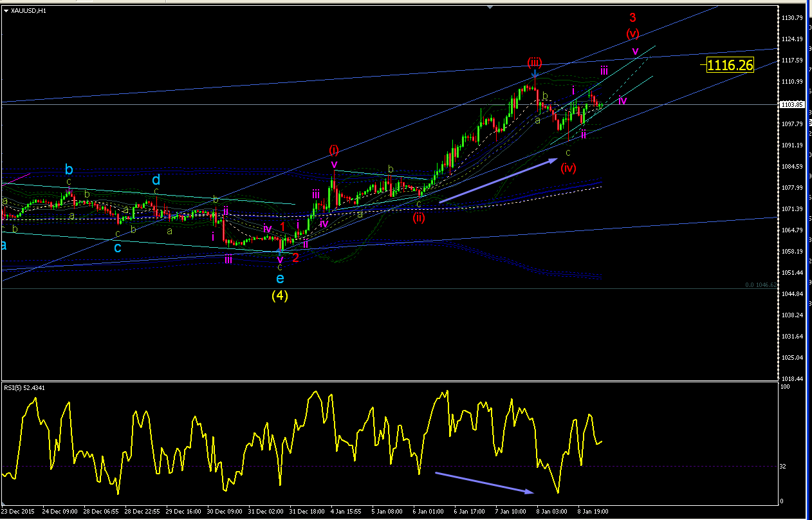Click the 6 Jan 01:00 time label

tap(429, 512)
